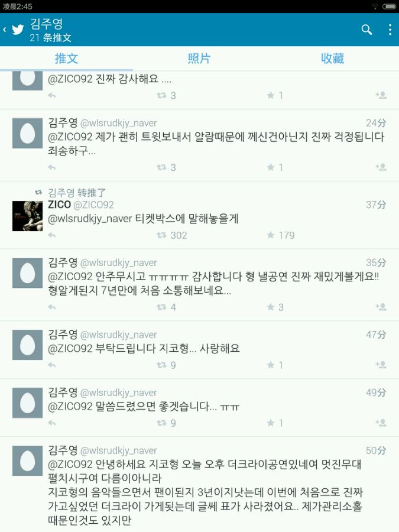Tap egg avatar on the 50分 tweet
Screen dimensions: 399x532
(27, 461)
